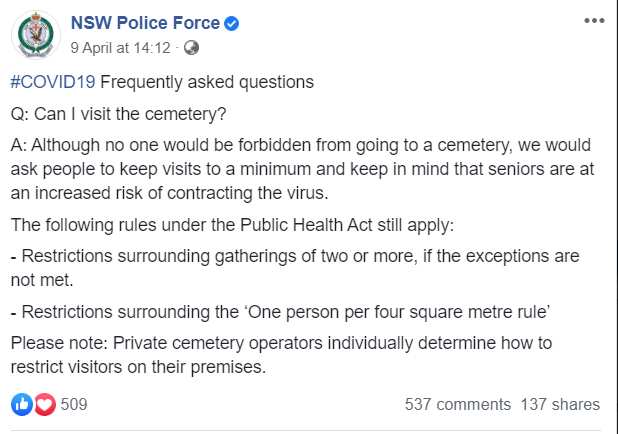Image resolution: width=618 pixels, height=434 pixels.
Task: Click the 9 April at 14:12 timestamp
Action: pos(123,47)
